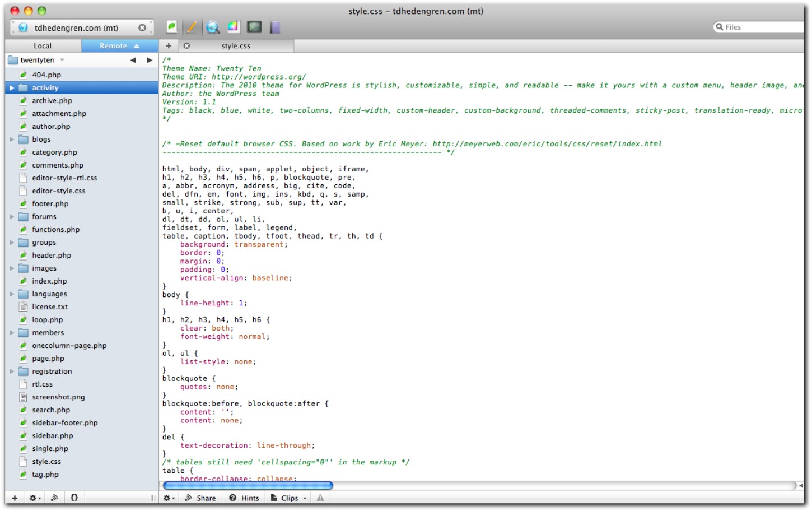
Task: Click the globe icon beside tdhedengren.com
Action: point(23,27)
